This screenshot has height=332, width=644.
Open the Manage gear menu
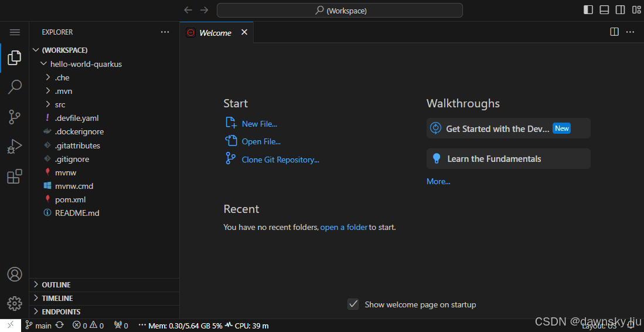click(15, 304)
